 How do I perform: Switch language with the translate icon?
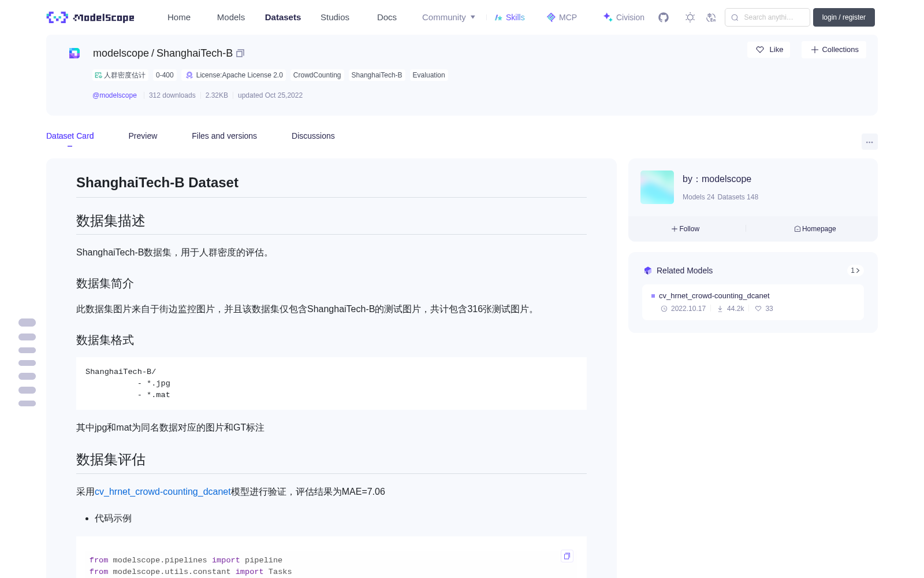pos(711,17)
